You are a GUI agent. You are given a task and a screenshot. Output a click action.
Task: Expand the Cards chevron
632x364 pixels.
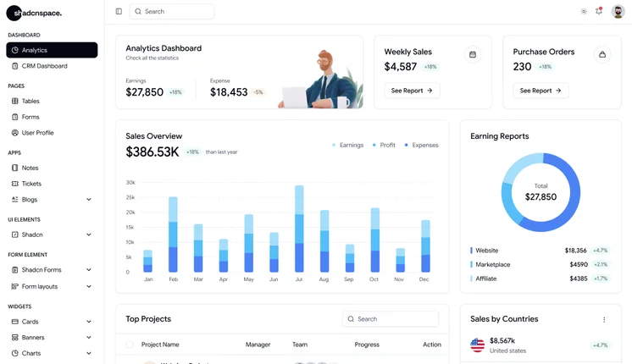89,322
